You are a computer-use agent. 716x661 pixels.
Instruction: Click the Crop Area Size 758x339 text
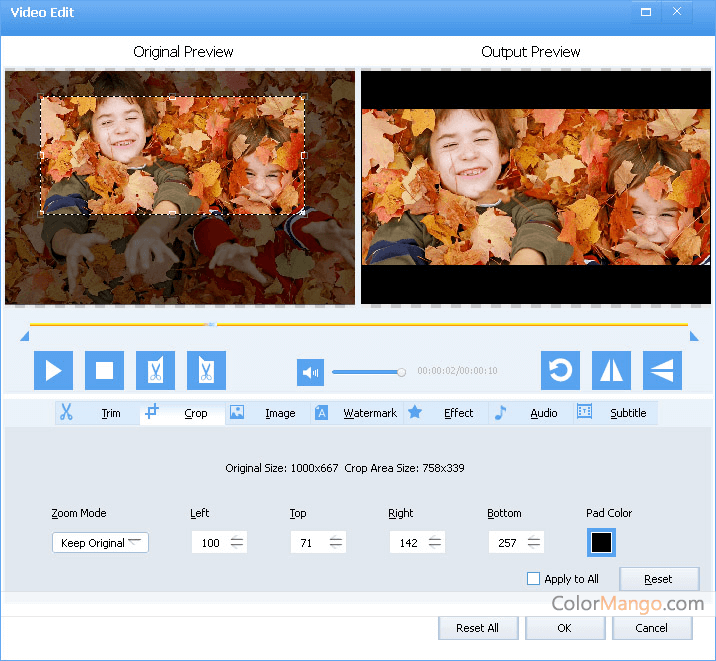[x=404, y=468]
